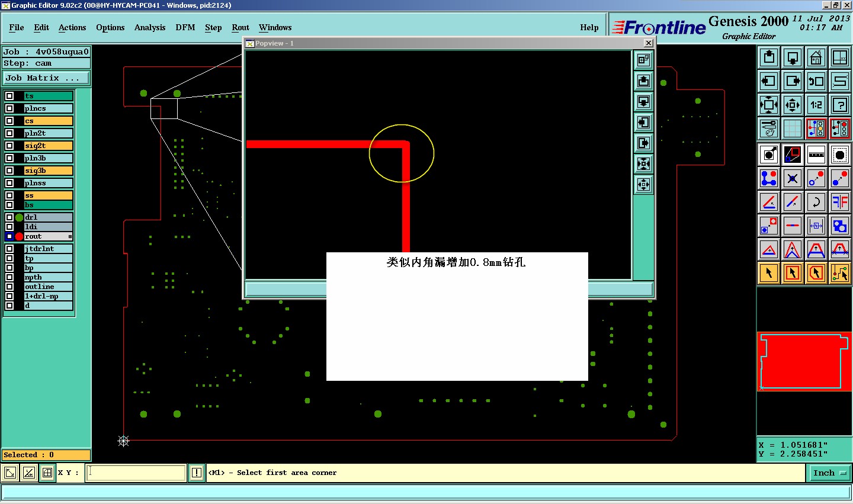Click the home view icon
Viewport: 853px width, 504px height.
816,57
